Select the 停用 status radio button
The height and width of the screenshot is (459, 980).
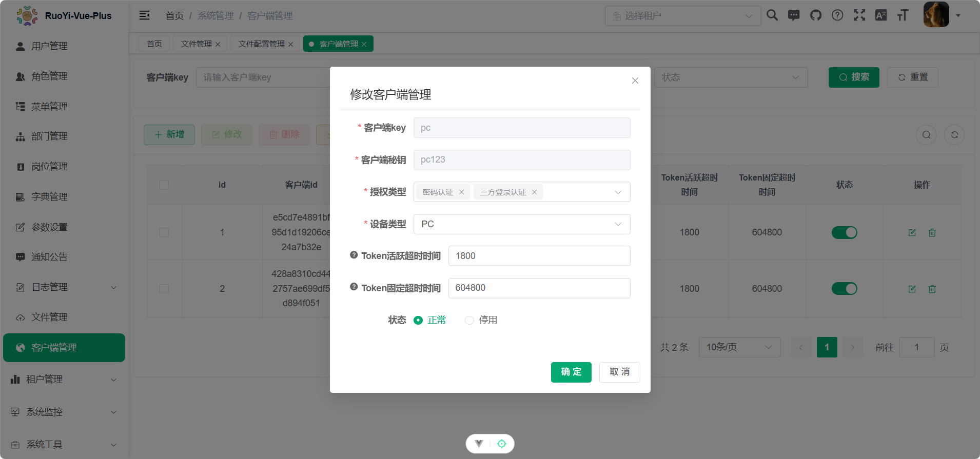tap(469, 321)
